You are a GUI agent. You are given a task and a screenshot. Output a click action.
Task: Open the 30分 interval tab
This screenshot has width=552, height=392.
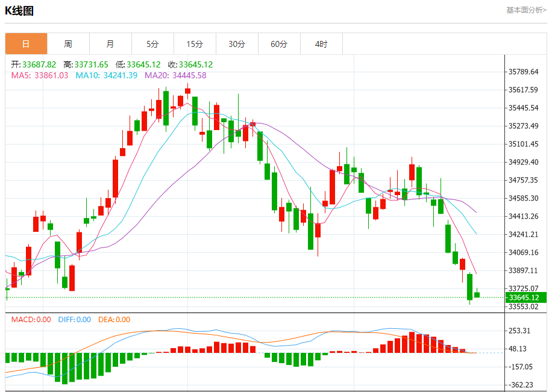(237, 44)
